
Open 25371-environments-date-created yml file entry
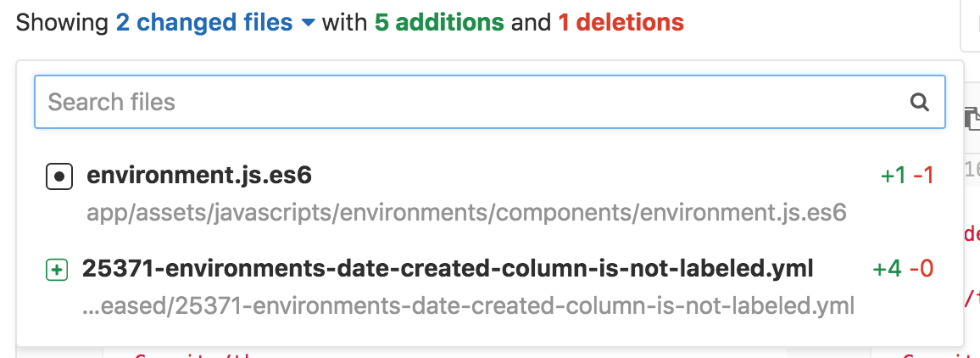(489, 288)
